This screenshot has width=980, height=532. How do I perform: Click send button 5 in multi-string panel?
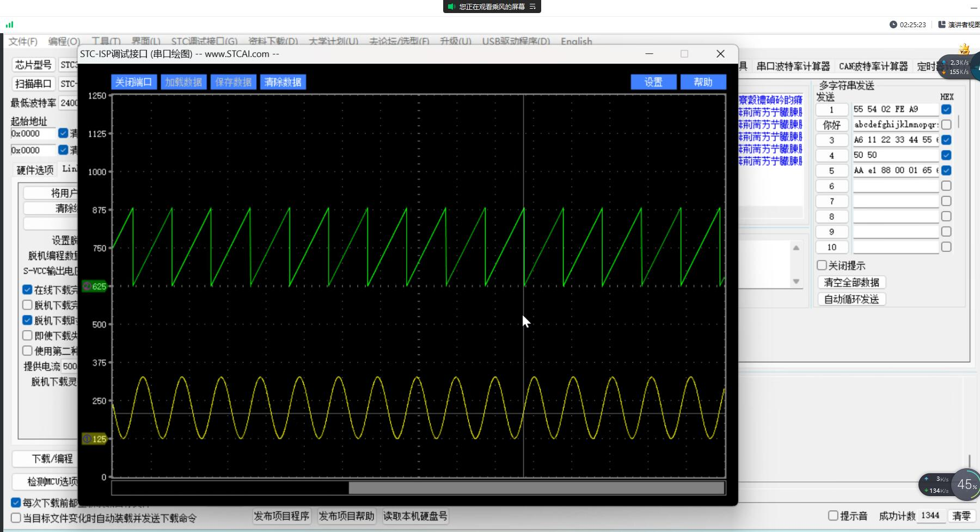pyautogui.click(x=831, y=170)
